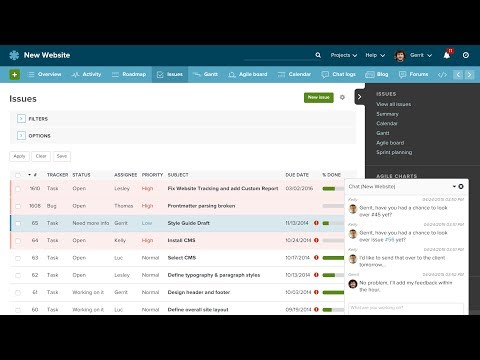Open the code brackets menu icon

pos(442,74)
